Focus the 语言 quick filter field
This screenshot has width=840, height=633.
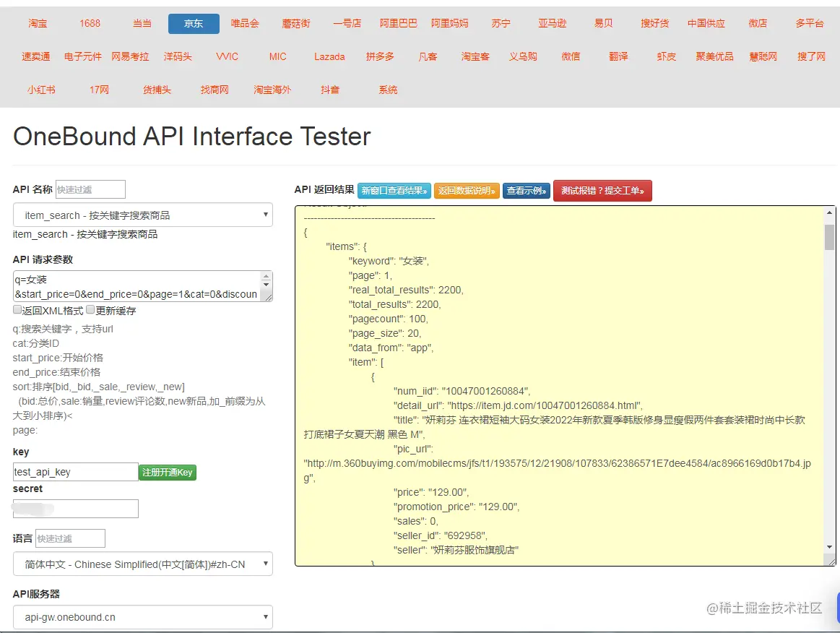pyautogui.click(x=70, y=538)
